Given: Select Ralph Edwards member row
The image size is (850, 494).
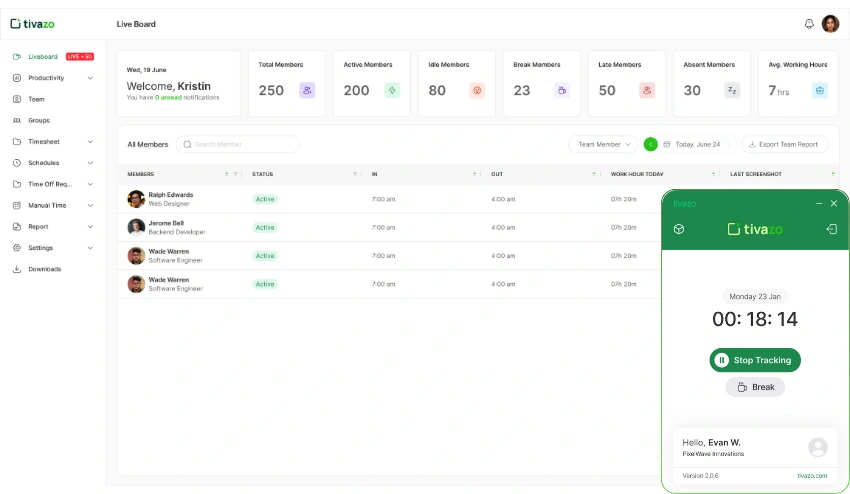Looking at the screenshot, I should 389,199.
